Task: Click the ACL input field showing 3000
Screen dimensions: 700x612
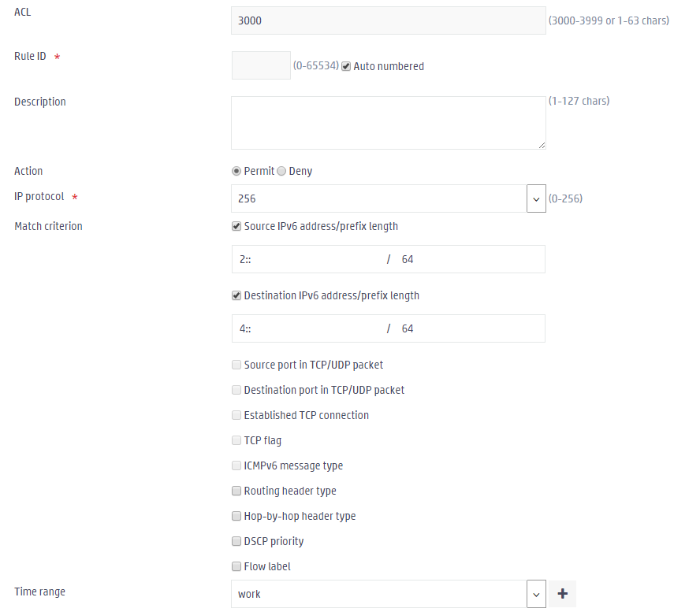Action: coord(389,20)
